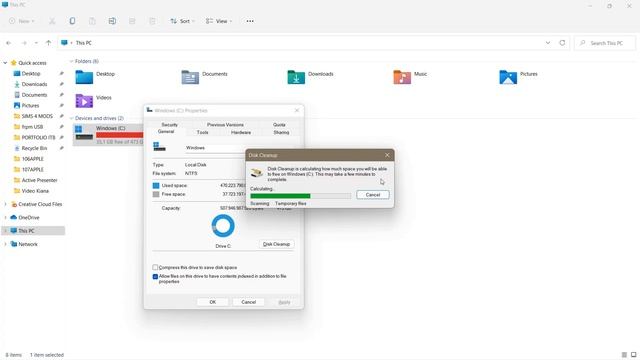Refresh the This PC view

562,43
